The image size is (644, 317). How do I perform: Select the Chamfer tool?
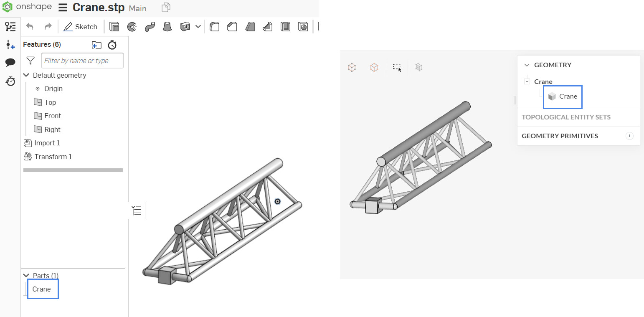coord(232,26)
